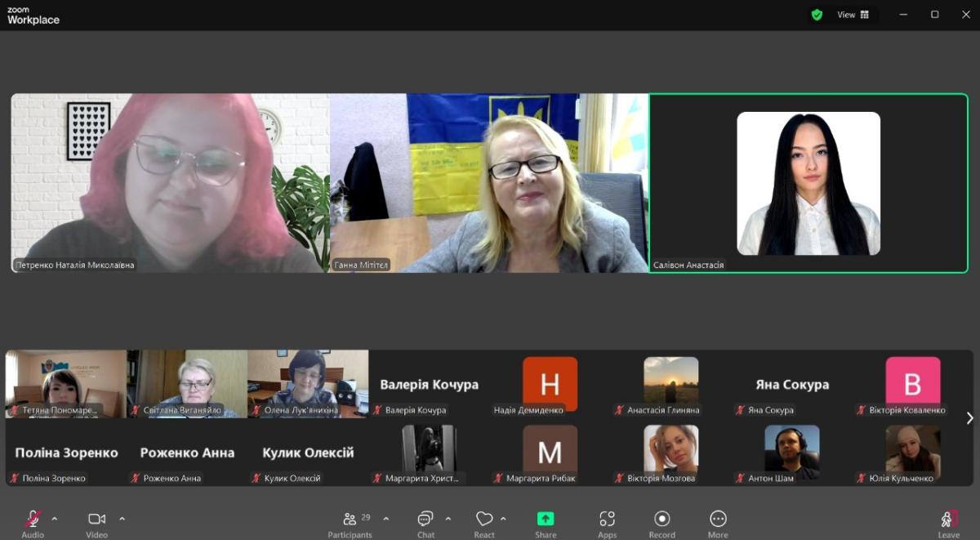Select Салівон Анастасія video tile

[808, 183]
